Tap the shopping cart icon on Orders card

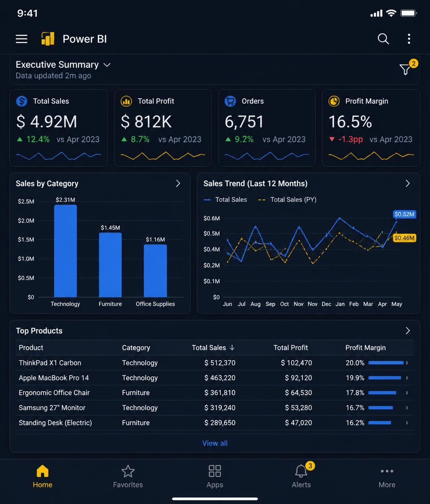(x=230, y=101)
